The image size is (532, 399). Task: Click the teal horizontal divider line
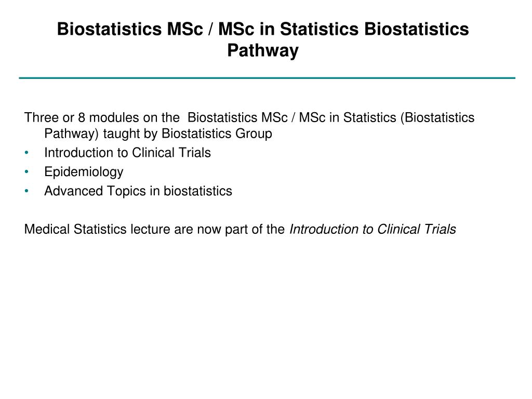(267, 78)
